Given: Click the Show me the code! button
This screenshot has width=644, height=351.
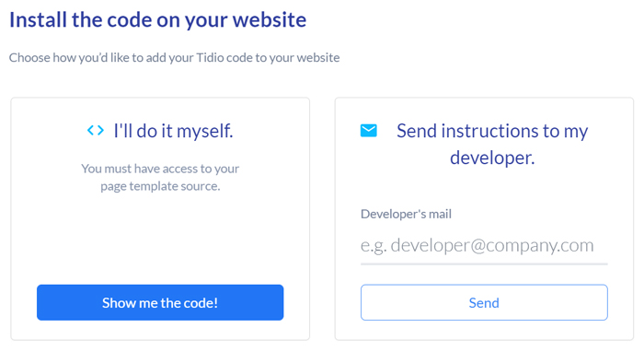Looking at the screenshot, I should click(x=160, y=302).
